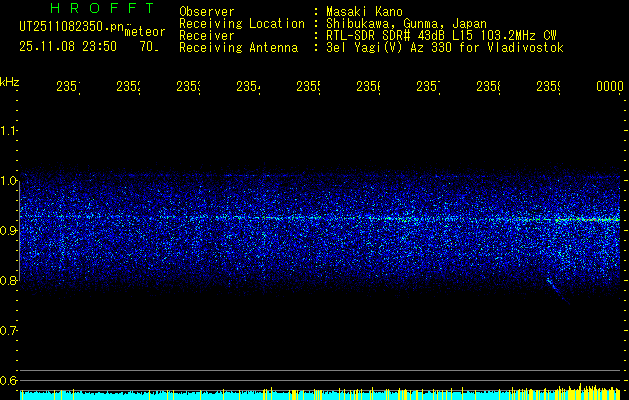Click the 0.6 kHz axis label
629x400 pixels.
click(8, 380)
